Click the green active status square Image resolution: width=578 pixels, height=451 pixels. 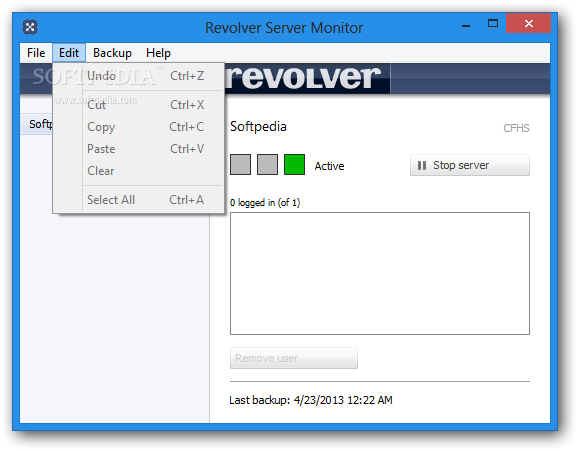click(x=294, y=164)
